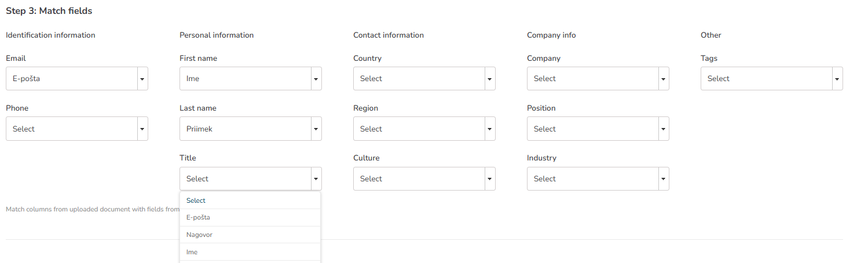The height and width of the screenshot is (263, 868).
Task: Choose E-pošta from the Title options list
Action: coord(250,218)
